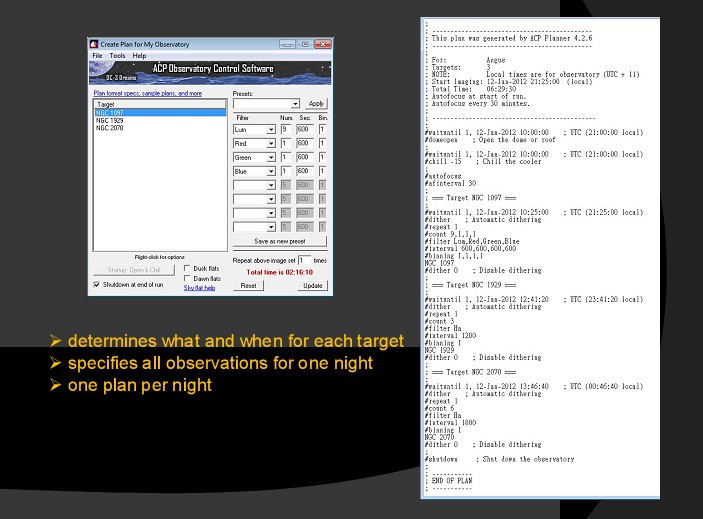Click the Bin field for Red filter
Image resolution: width=703 pixels, height=519 pixels.
[x=323, y=143]
